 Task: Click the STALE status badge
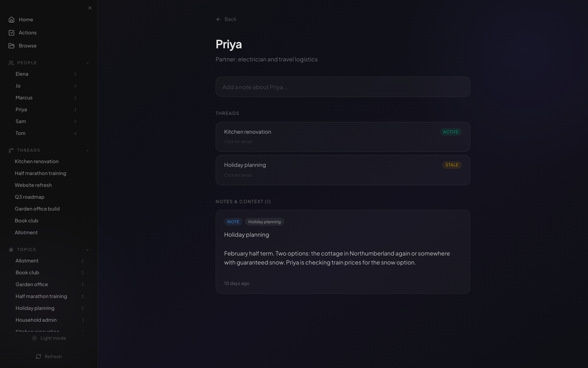tap(452, 165)
